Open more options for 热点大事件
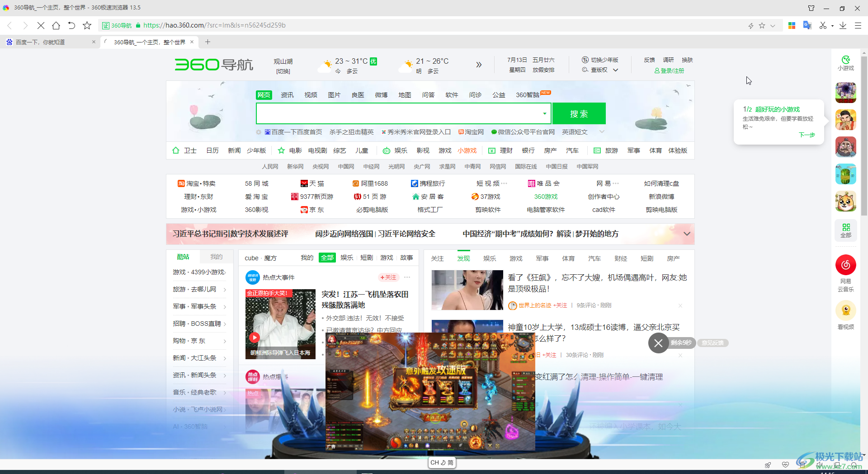This screenshot has height=474, width=868. (x=407, y=277)
